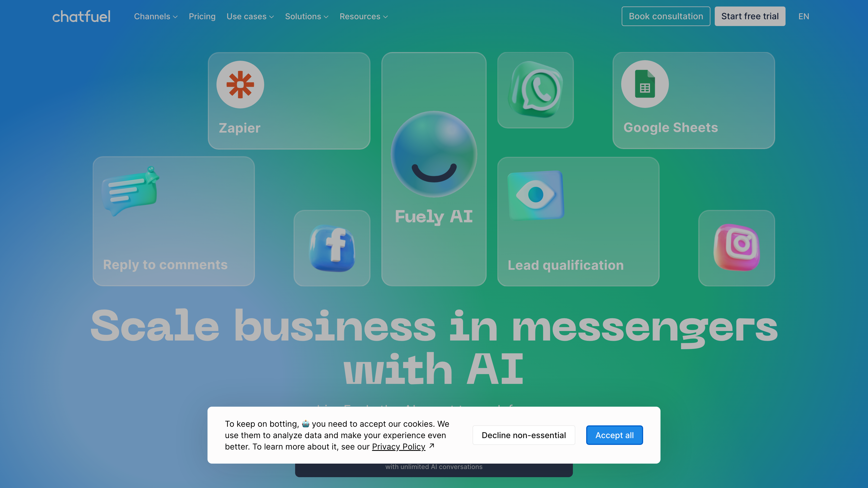868x488 pixels.
Task: Accept all cookies via Accept all button
Action: click(x=614, y=435)
